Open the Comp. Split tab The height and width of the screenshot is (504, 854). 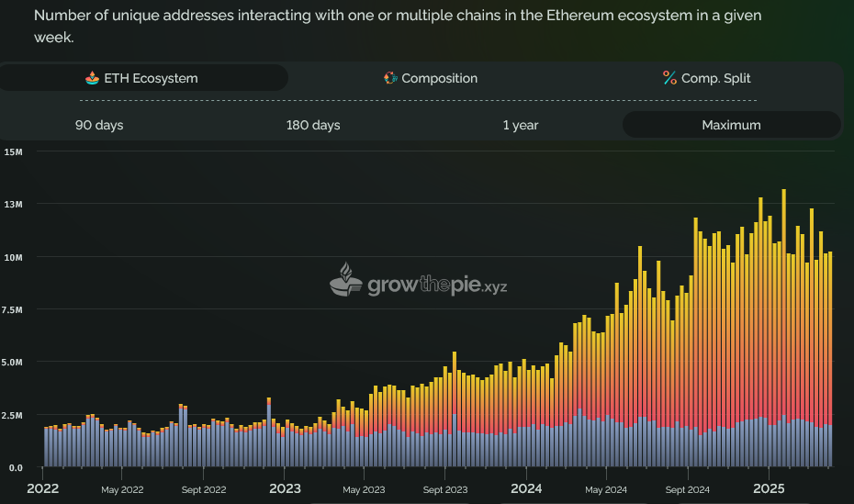pos(705,78)
